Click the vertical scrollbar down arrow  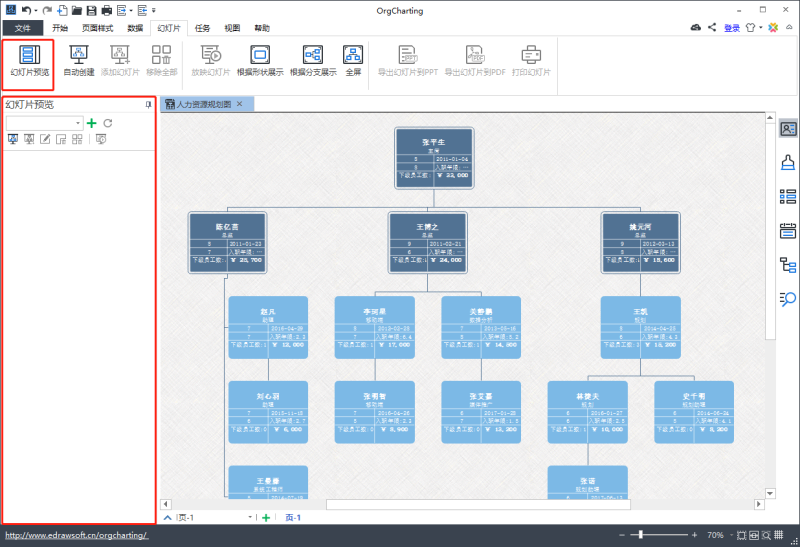pos(770,493)
